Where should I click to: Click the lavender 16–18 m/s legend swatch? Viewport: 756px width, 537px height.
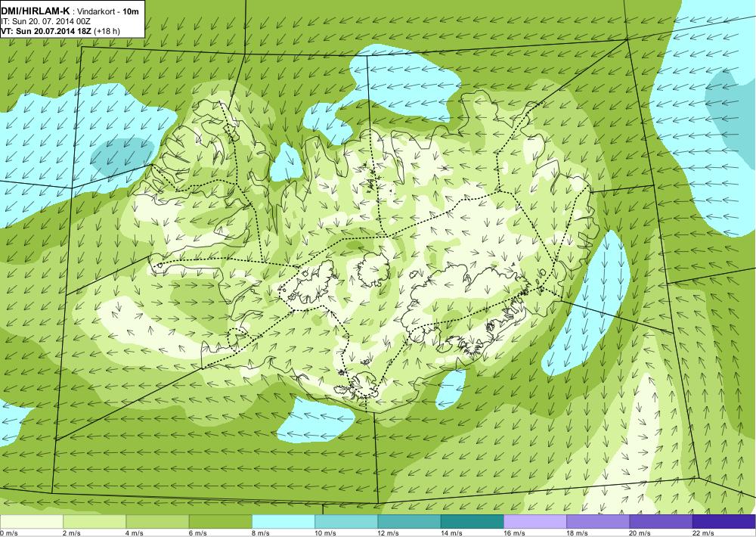point(535,522)
